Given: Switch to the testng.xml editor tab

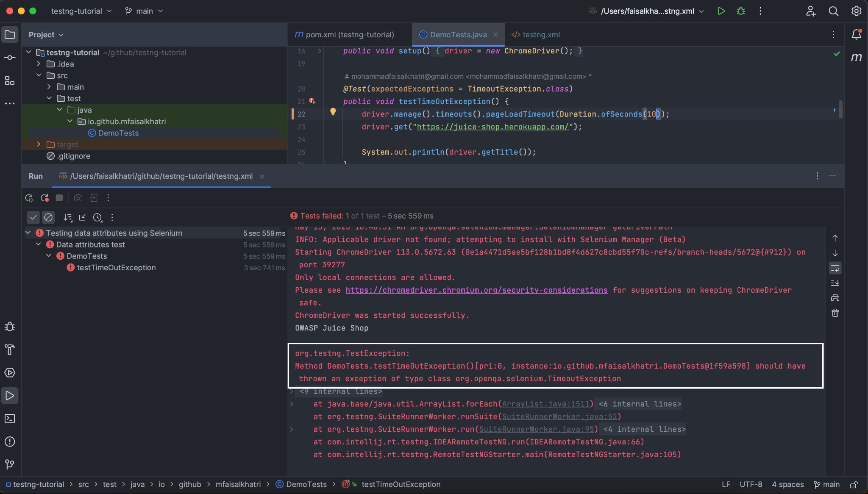Looking at the screenshot, I should coord(536,35).
